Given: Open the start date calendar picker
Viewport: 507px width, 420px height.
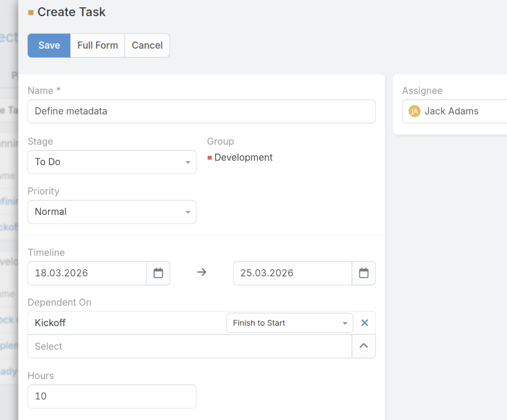Looking at the screenshot, I should (x=158, y=273).
